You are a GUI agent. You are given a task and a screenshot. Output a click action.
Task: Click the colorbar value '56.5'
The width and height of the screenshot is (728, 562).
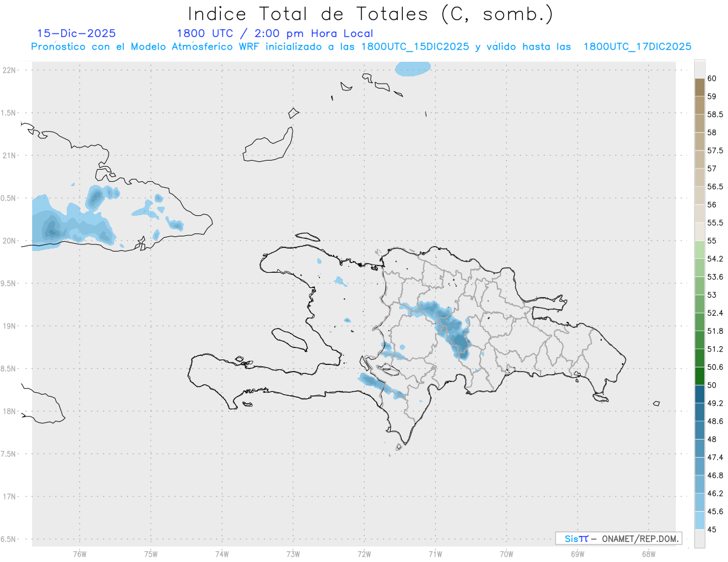(715, 187)
